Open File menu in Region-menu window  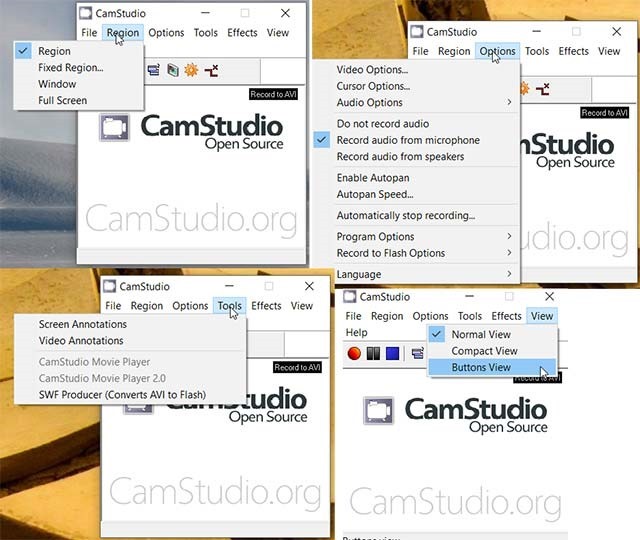[89, 33]
